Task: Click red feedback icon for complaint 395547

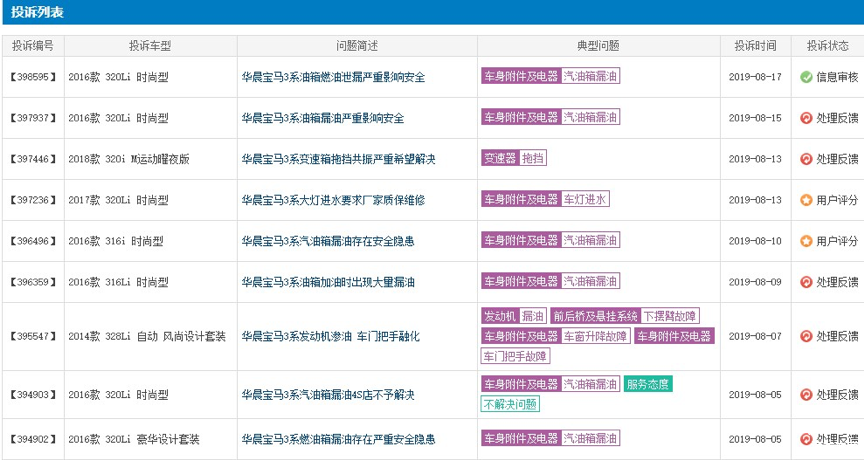Action: tap(806, 336)
